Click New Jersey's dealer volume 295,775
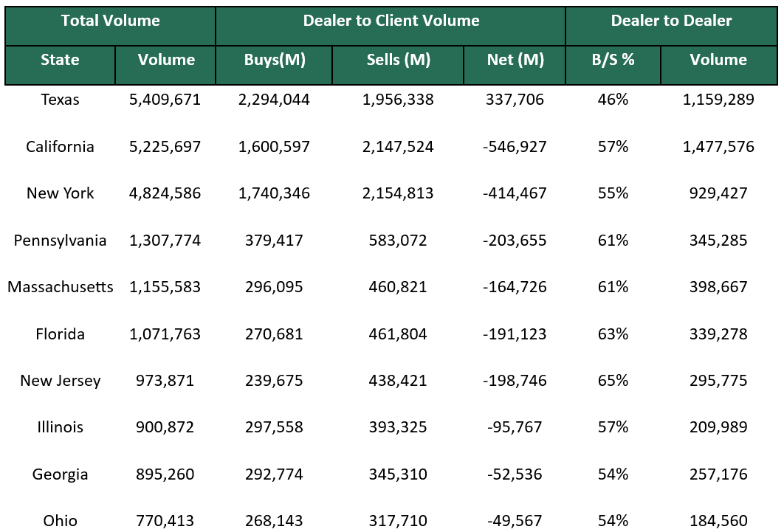 [x=718, y=381]
